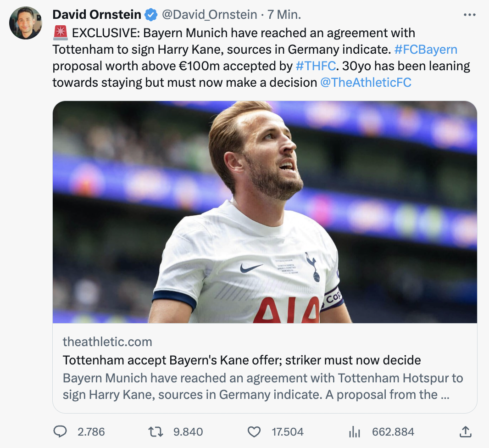Click the blue verified badge
This screenshot has height=448, width=489.
click(151, 15)
